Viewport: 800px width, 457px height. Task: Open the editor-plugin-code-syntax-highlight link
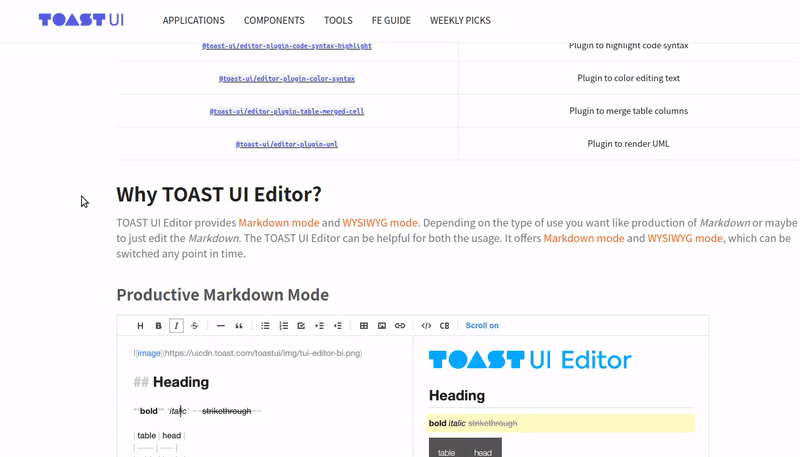click(x=287, y=46)
